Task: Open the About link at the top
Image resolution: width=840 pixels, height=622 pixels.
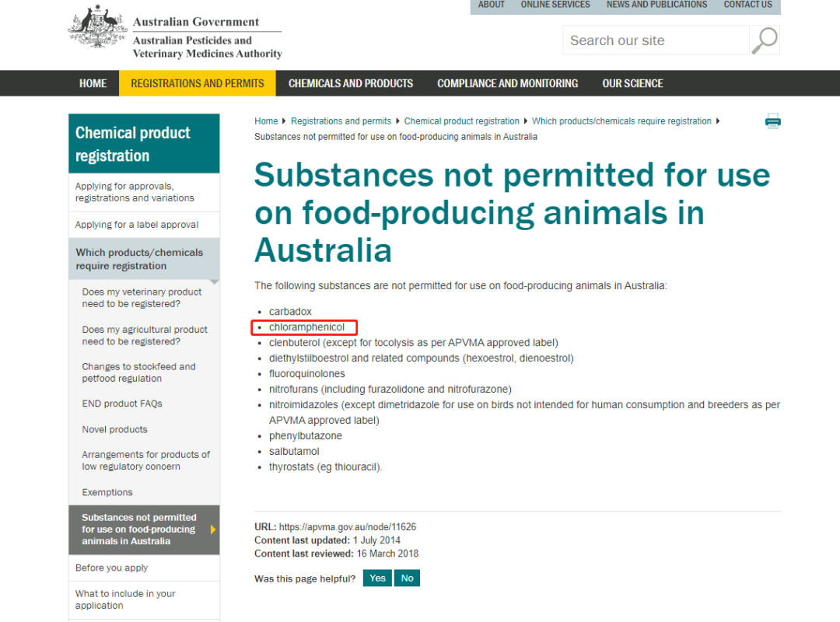Action: tap(492, 5)
